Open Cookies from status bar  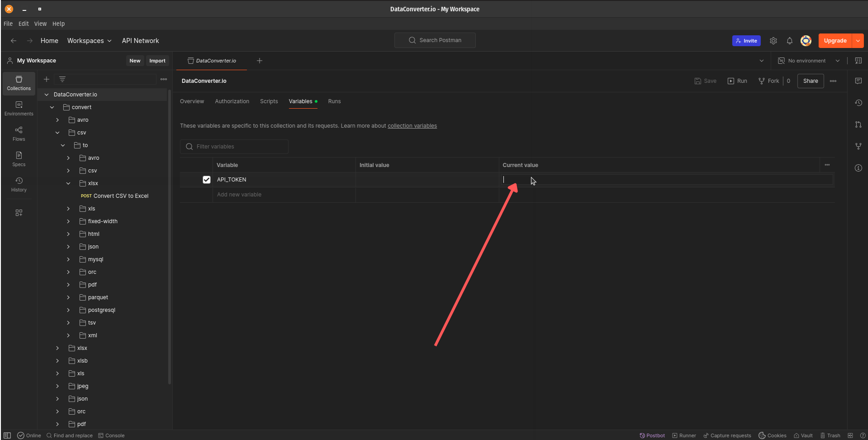coord(772,435)
